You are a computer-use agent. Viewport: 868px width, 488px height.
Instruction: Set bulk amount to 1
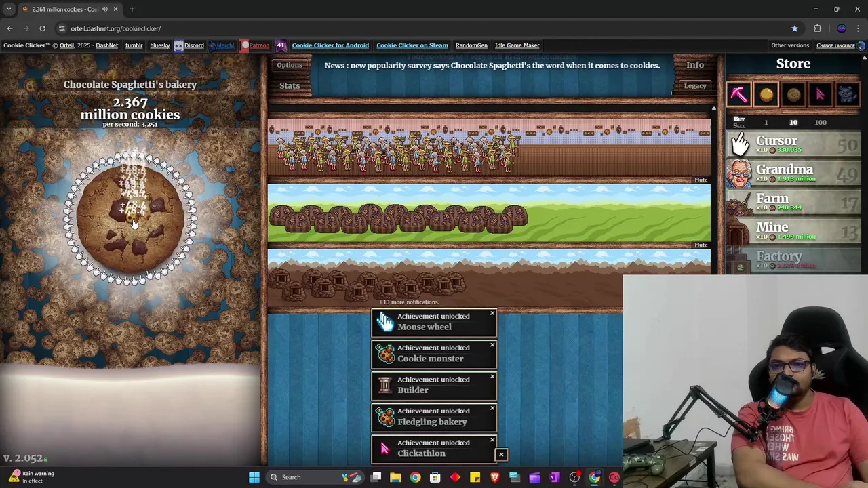click(x=766, y=123)
